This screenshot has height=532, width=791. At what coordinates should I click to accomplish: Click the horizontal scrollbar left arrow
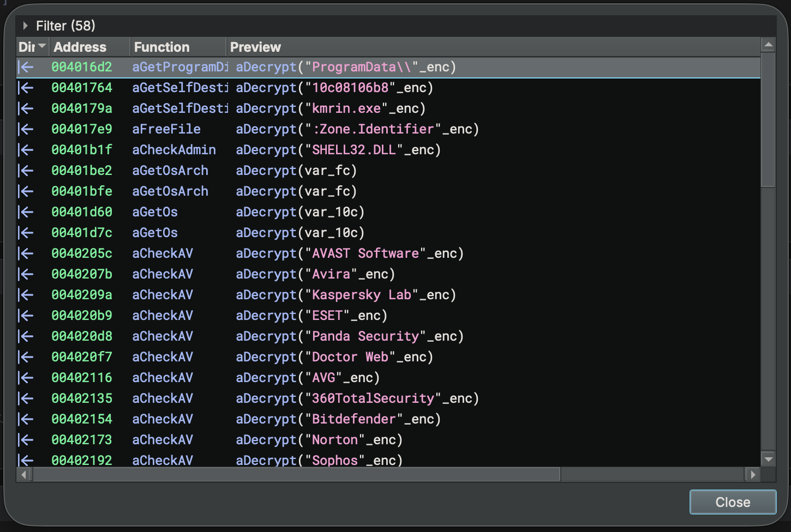[23, 475]
